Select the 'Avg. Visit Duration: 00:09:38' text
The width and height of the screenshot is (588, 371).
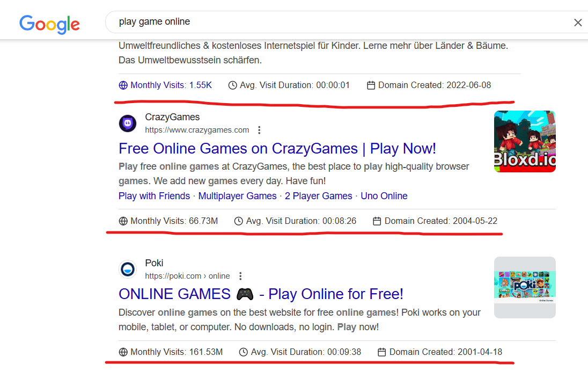click(x=306, y=352)
